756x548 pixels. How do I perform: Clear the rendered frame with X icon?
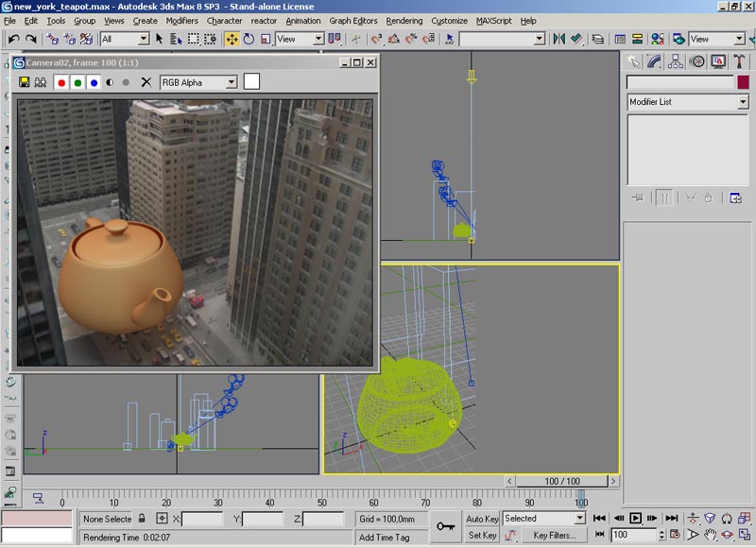click(146, 82)
